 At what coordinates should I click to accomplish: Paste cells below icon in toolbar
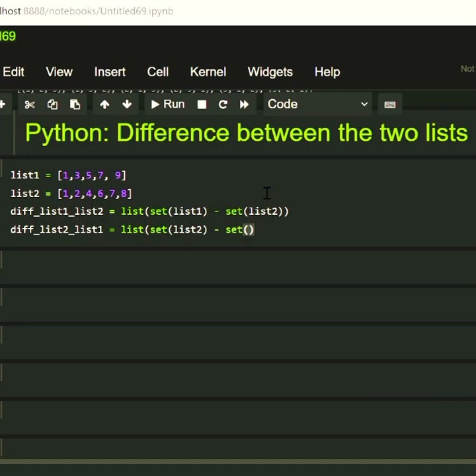pos(75,104)
